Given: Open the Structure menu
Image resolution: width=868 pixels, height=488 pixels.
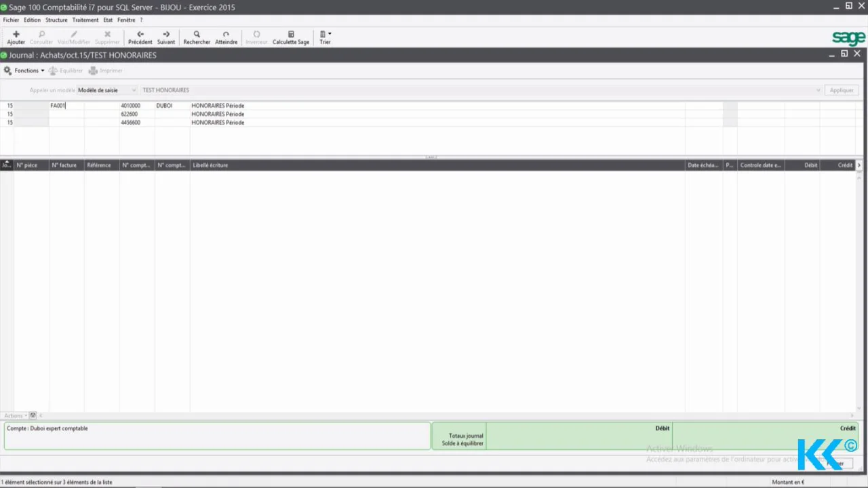Looking at the screenshot, I should (x=56, y=20).
